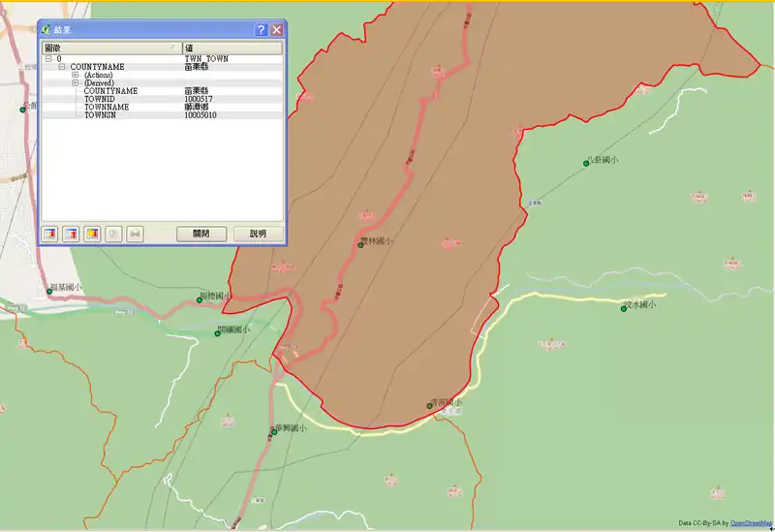The height and width of the screenshot is (532, 775).
Task: Click the QGIS logo icon in dialog title bar
Action: (46, 30)
